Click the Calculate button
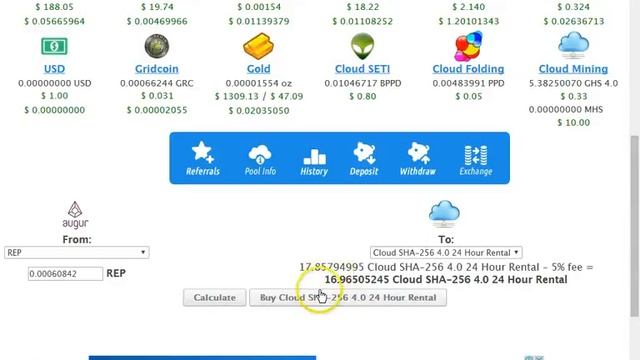The height and width of the screenshot is (360, 640). 215,298
